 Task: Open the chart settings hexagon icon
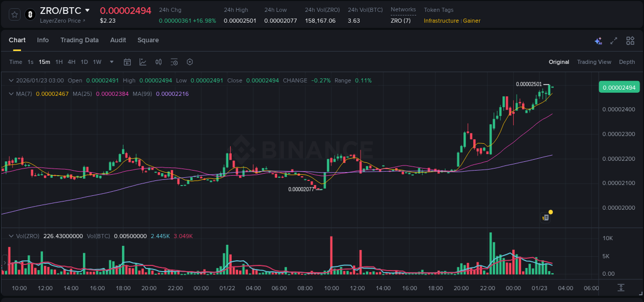click(190, 62)
